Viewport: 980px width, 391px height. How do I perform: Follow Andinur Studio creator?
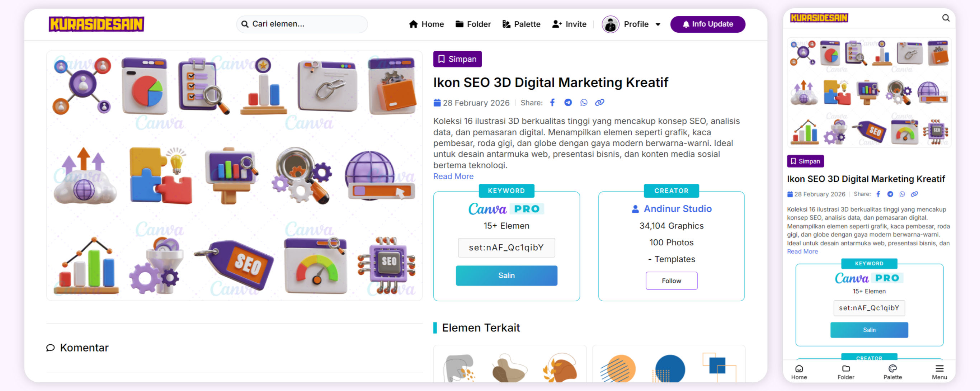coord(671,281)
